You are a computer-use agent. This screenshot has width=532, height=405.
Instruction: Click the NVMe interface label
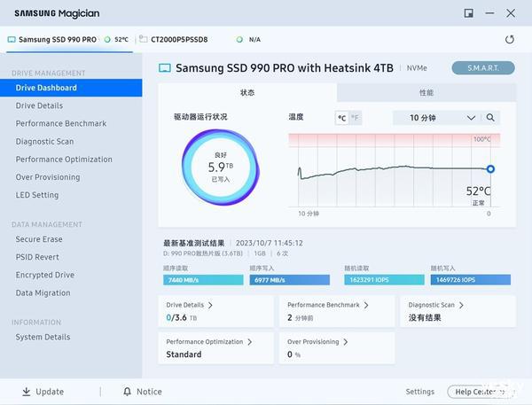click(x=417, y=68)
